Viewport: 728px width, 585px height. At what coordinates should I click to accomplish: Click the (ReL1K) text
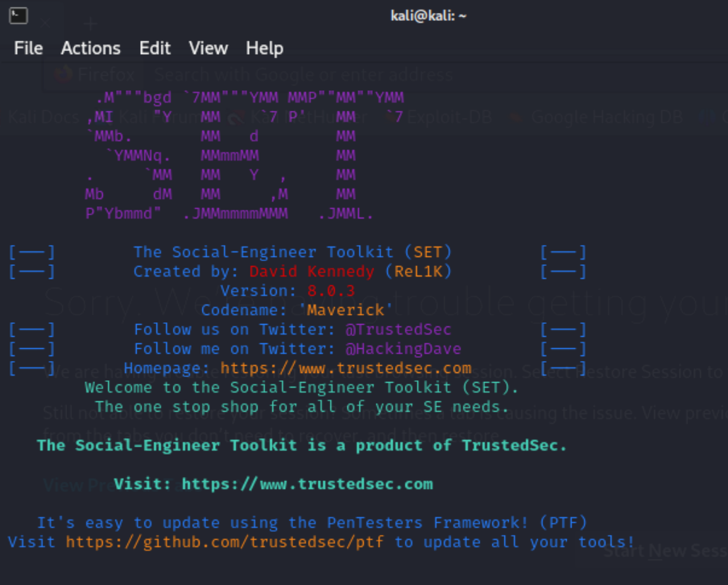point(418,272)
